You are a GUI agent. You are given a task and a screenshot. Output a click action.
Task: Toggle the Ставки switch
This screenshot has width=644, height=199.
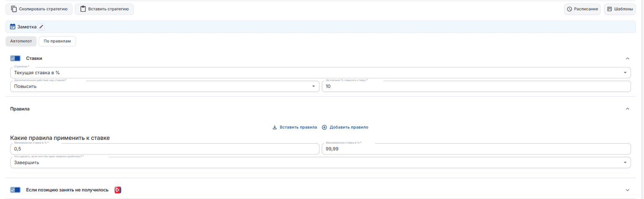(15, 58)
